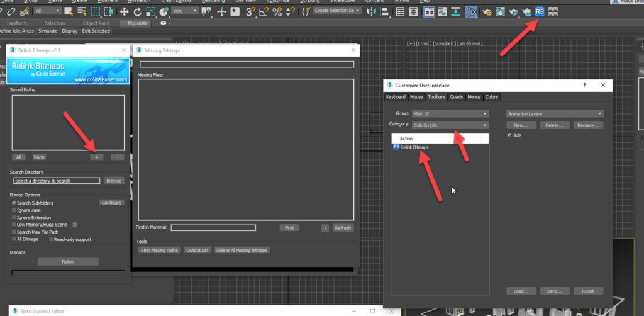Activate the Select and Scale tool

click(x=150, y=12)
